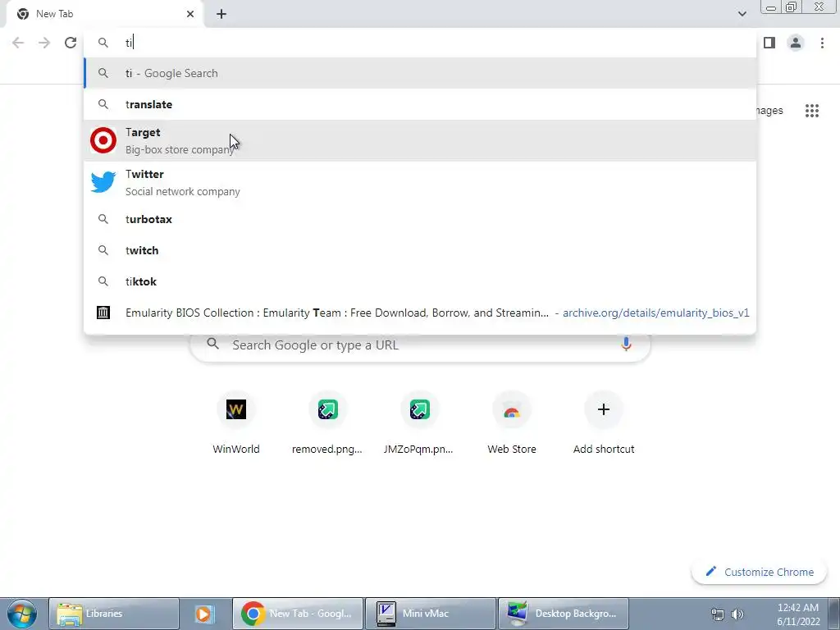
Task: Switch to the Mini vMac taskbar window
Action: pos(430,614)
